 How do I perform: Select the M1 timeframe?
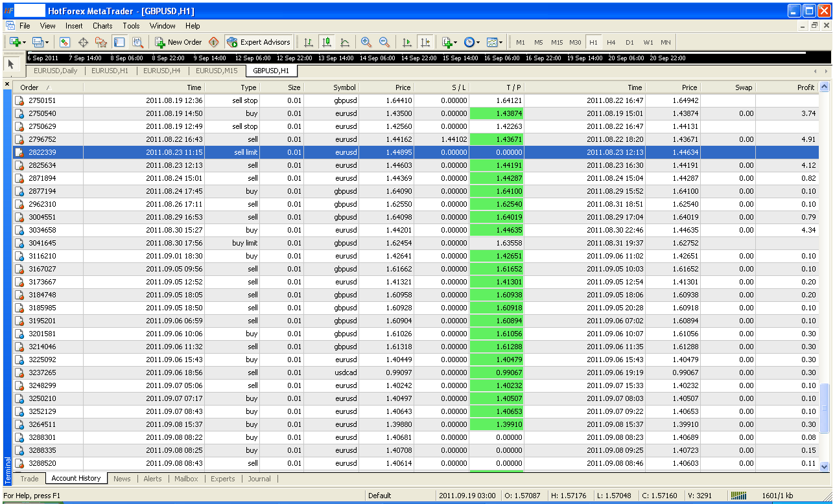[521, 43]
